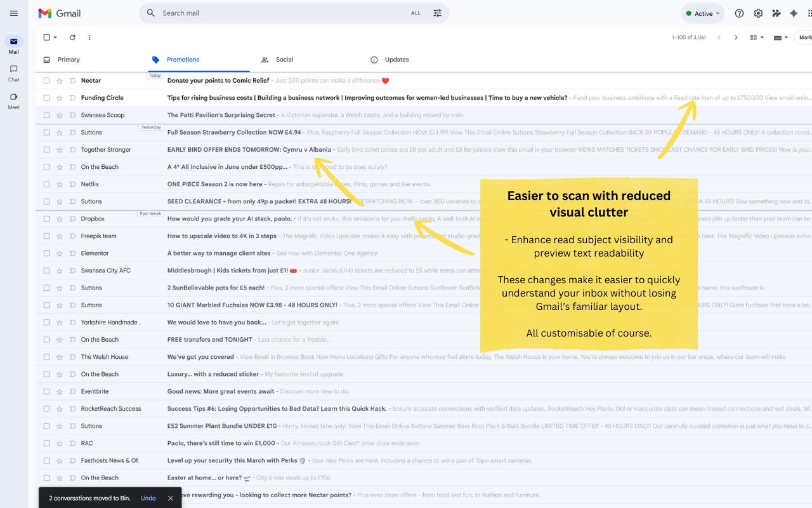Select the Refresh icon above the inbox

coord(72,37)
